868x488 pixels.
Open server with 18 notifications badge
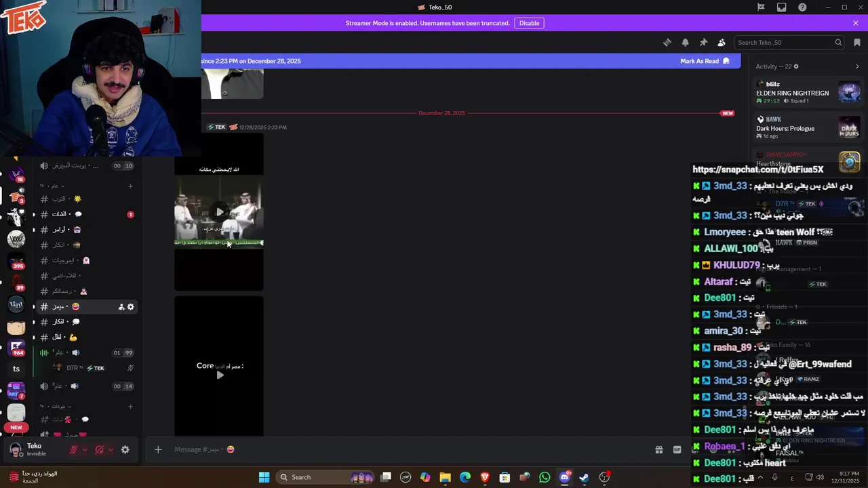(x=16, y=175)
